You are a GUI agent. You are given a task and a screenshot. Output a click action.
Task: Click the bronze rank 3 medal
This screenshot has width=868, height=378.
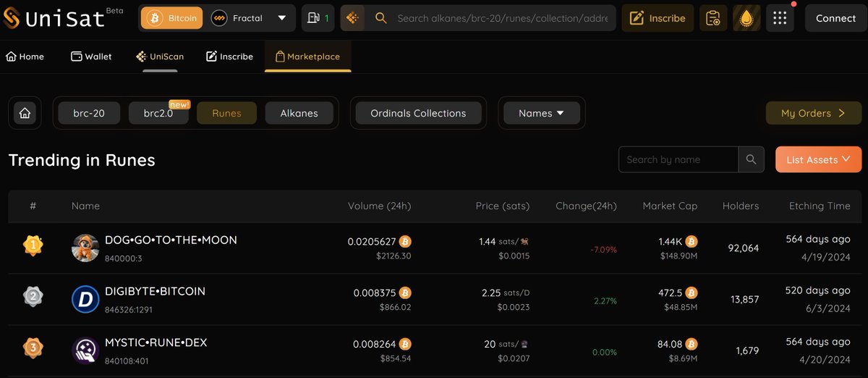[33, 348]
